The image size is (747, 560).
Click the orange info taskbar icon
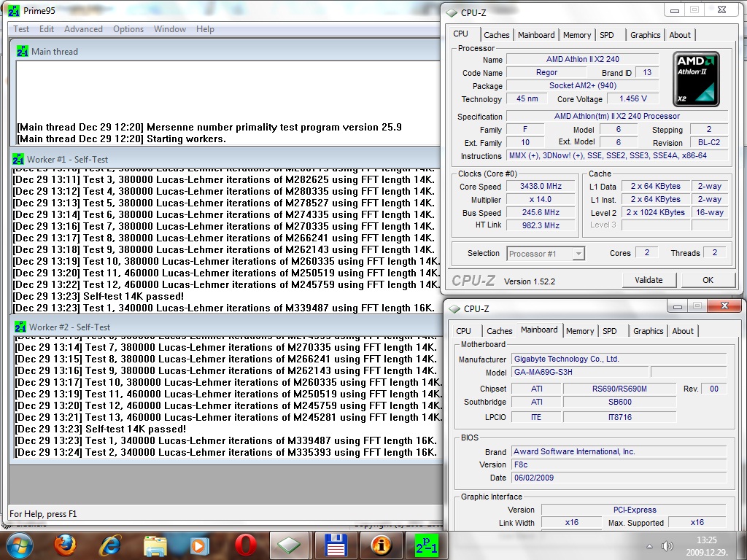point(381,545)
